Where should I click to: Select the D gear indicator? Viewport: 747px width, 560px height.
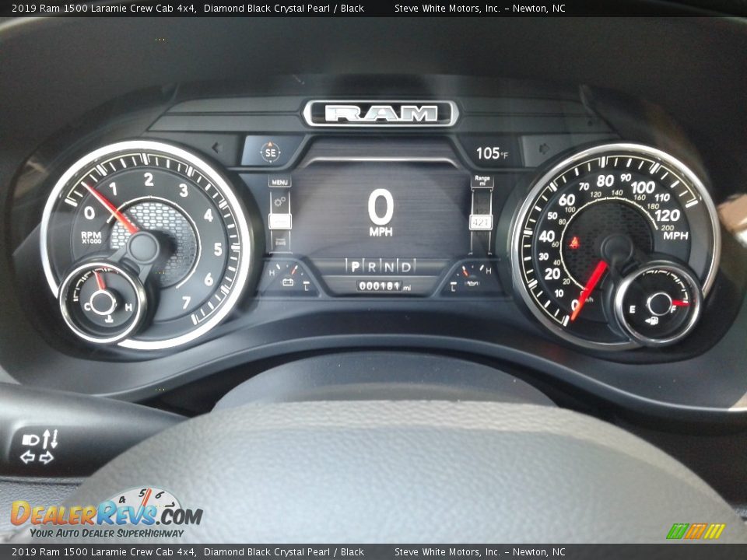(406, 267)
